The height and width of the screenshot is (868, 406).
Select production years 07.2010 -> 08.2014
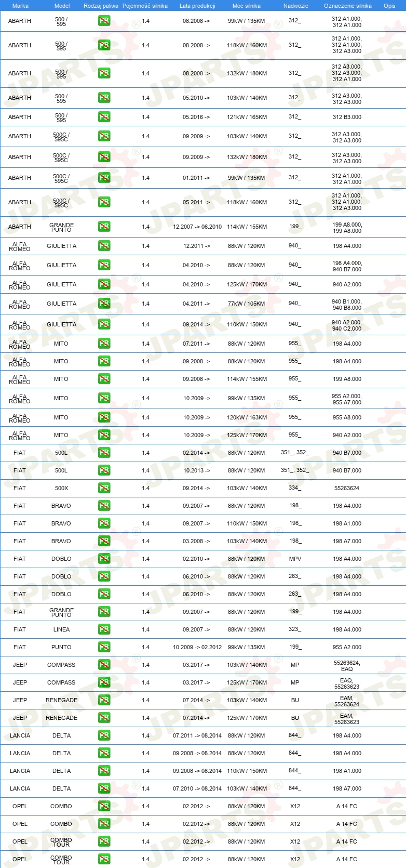pyautogui.click(x=197, y=788)
